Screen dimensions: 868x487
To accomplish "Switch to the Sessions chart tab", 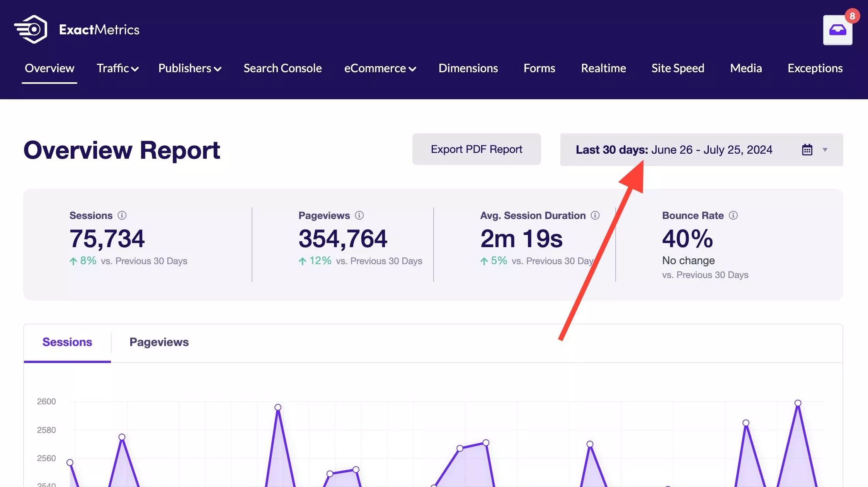I will 67,342.
